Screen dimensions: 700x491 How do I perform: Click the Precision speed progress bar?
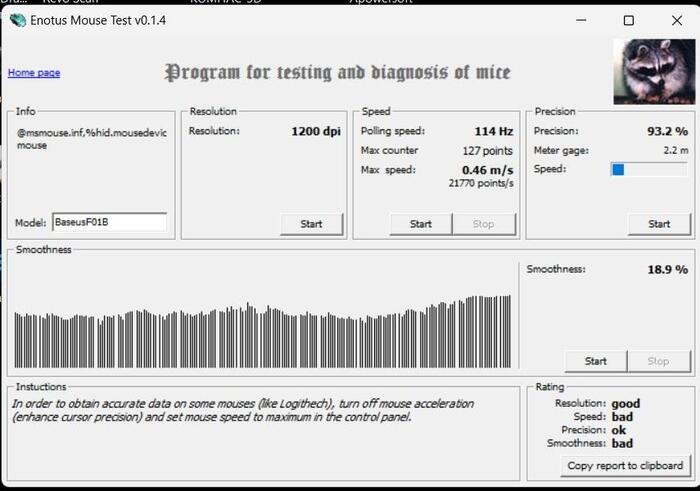(650, 170)
